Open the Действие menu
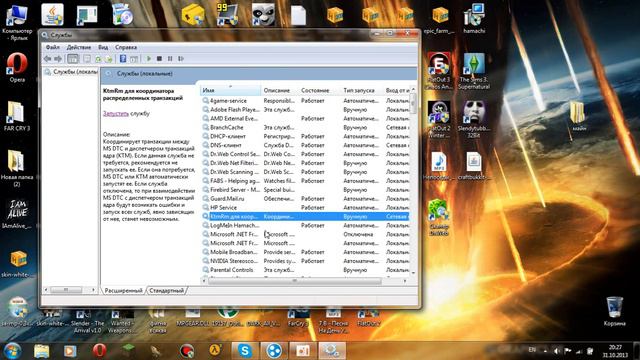 tap(79, 47)
